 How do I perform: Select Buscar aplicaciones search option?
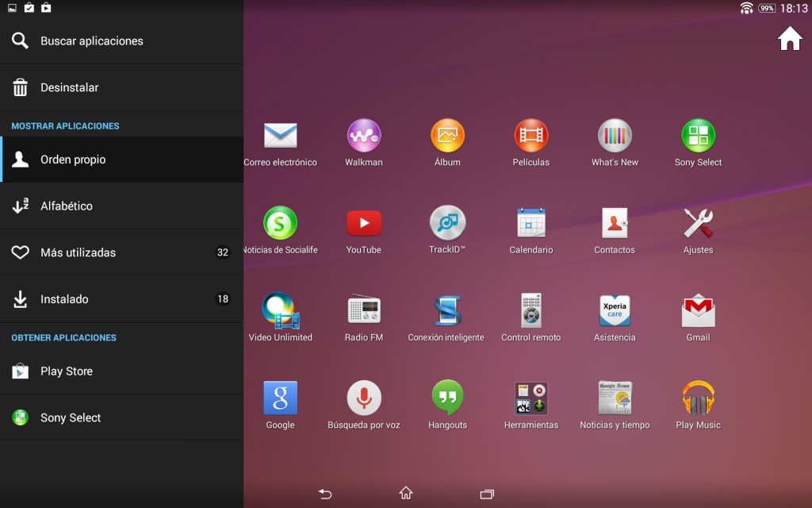click(x=121, y=41)
